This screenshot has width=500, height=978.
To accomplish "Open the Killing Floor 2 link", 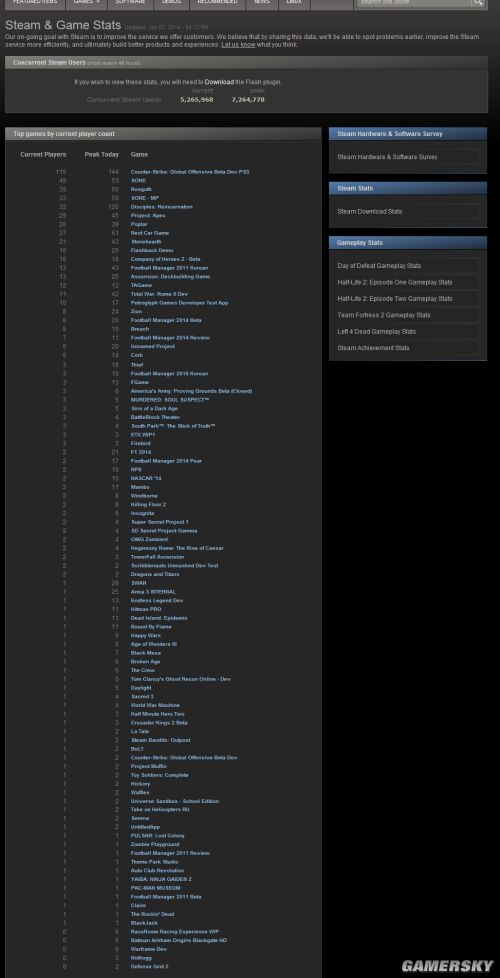I will pos(148,505).
